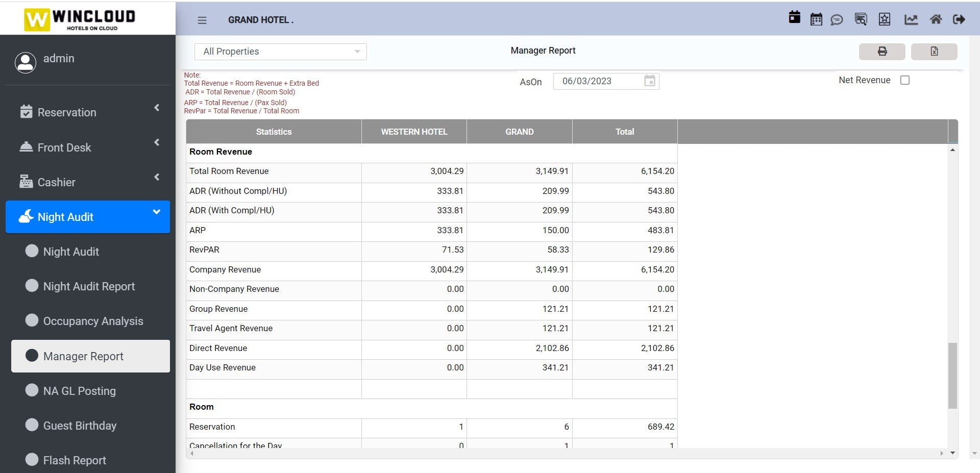
Task: Open the starred tablet icon
Action: click(885, 19)
